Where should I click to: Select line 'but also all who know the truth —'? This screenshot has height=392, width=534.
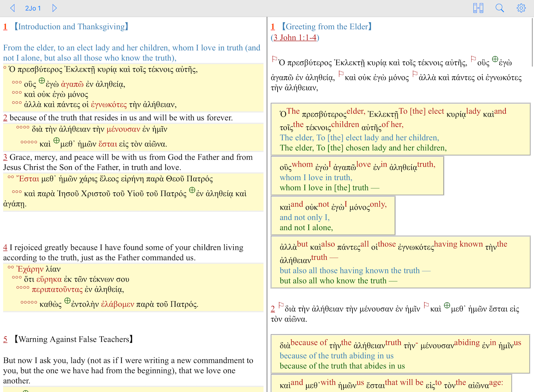click(338, 281)
